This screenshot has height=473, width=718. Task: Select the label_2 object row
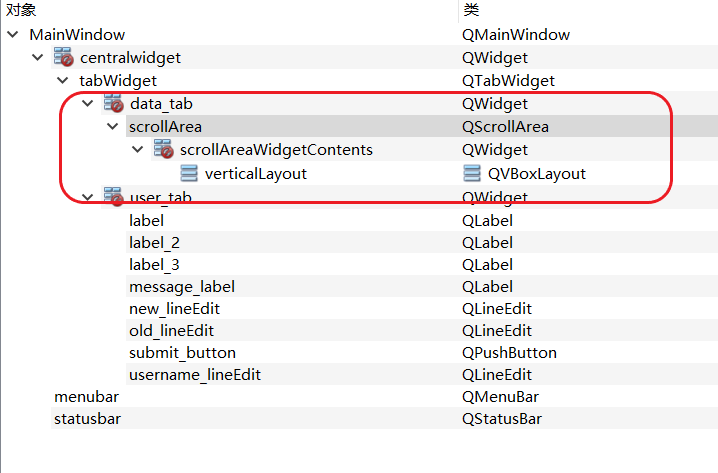click(x=154, y=242)
